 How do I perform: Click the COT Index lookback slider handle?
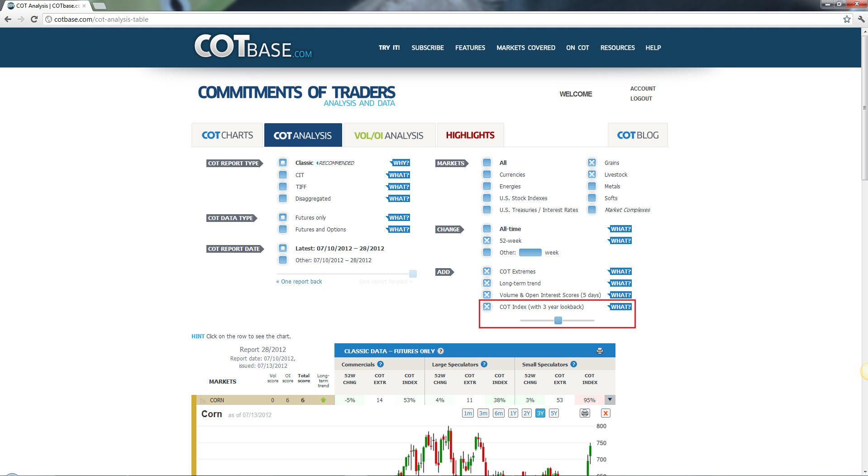558,320
